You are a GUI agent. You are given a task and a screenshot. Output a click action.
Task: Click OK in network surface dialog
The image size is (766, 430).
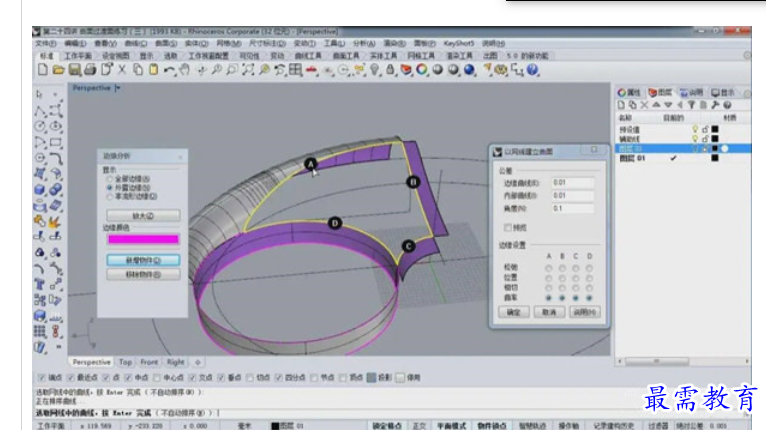pyautogui.click(x=514, y=312)
